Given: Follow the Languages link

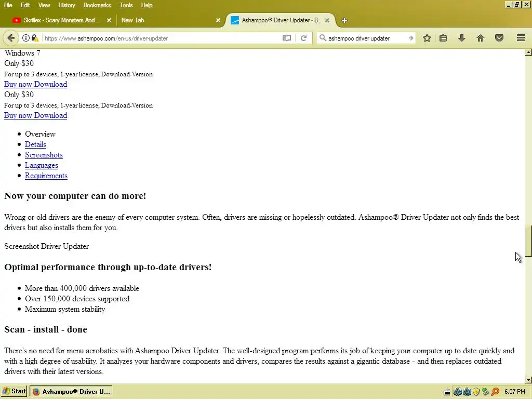Looking at the screenshot, I should (42, 166).
